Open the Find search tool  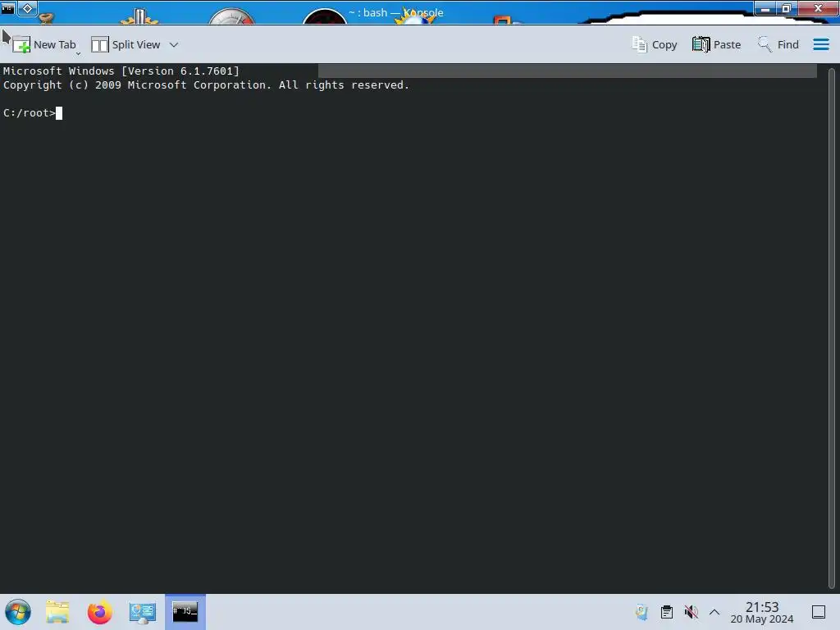point(778,45)
